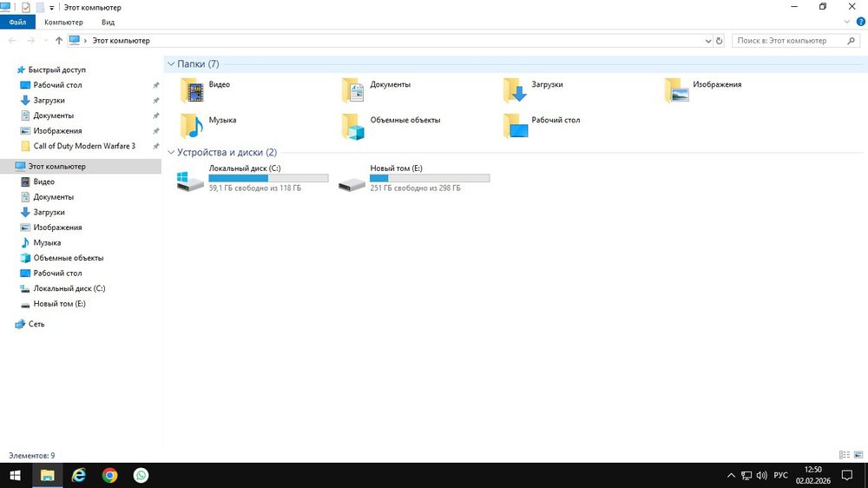Image resolution: width=868 pixels, height=488 pixels.
Task: Click the Новый том (E:) usage bar
Action: coord(430,178)
